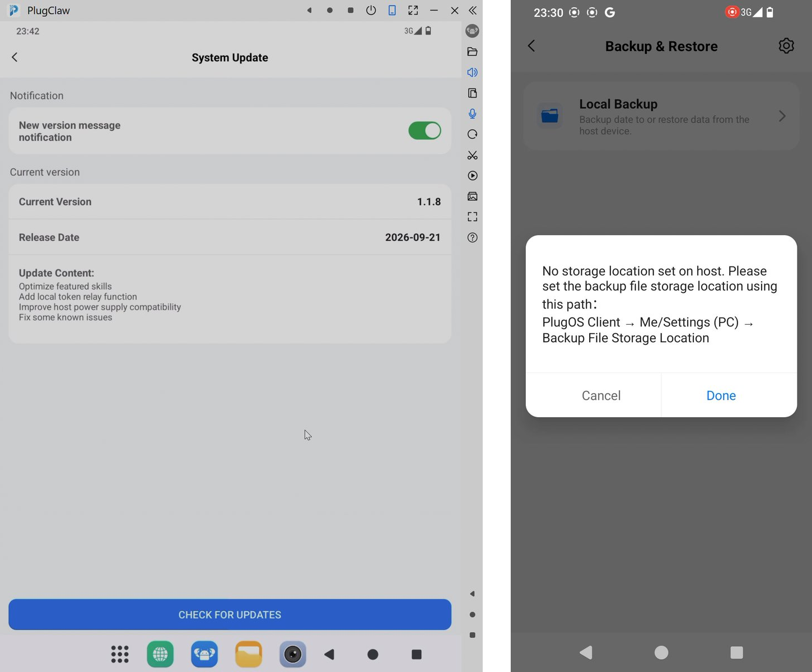Click Done in the storage location dialog
Screen dimensions: 812x672
tap(721, 395)
